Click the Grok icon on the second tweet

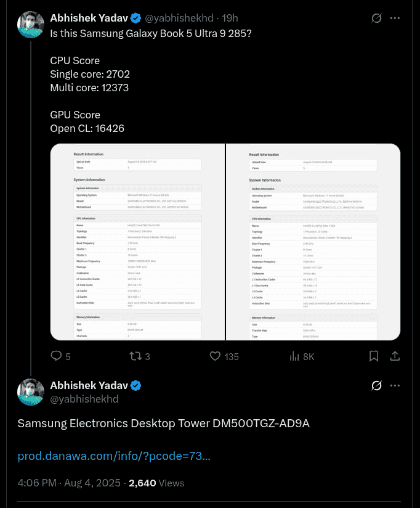[x=377, y=386]
